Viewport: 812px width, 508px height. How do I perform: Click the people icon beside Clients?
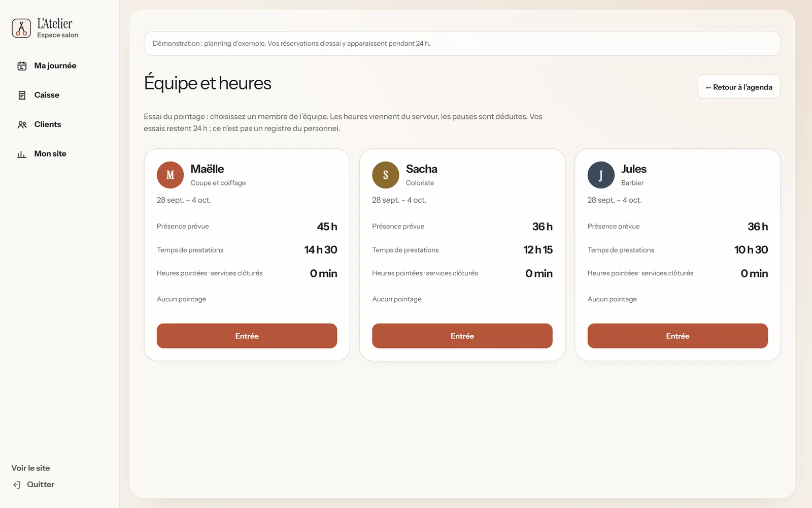pos(22,125)
